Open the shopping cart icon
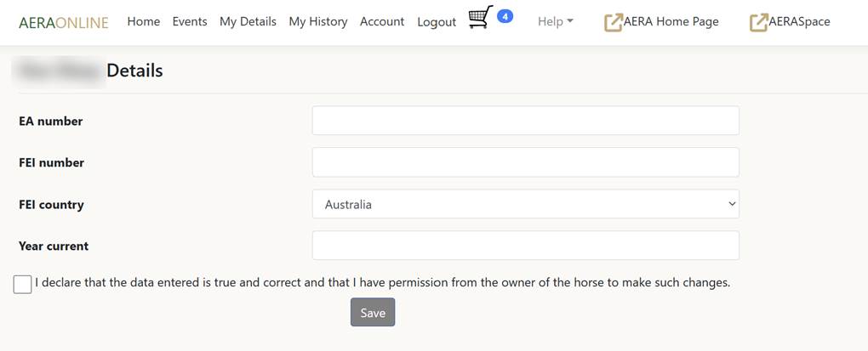The height and width of the screenshot is (351, 868). pyautogui.click(x=480, y=18)
